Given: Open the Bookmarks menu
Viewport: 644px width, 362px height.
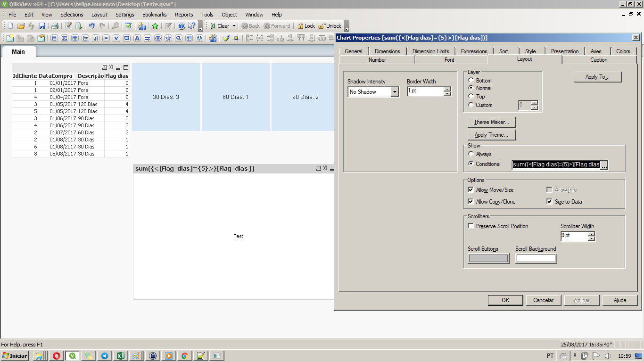Looking at the screenshot, I should point(154,15).
